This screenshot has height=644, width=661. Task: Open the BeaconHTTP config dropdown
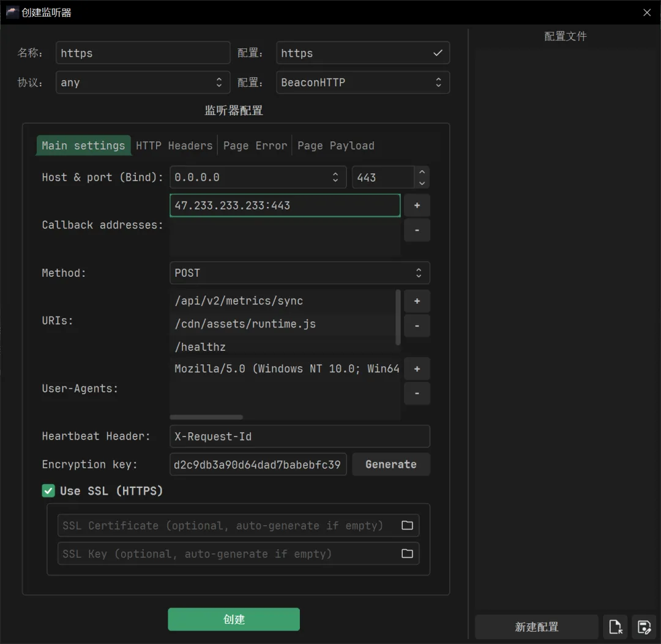click(x=362, y=82)
